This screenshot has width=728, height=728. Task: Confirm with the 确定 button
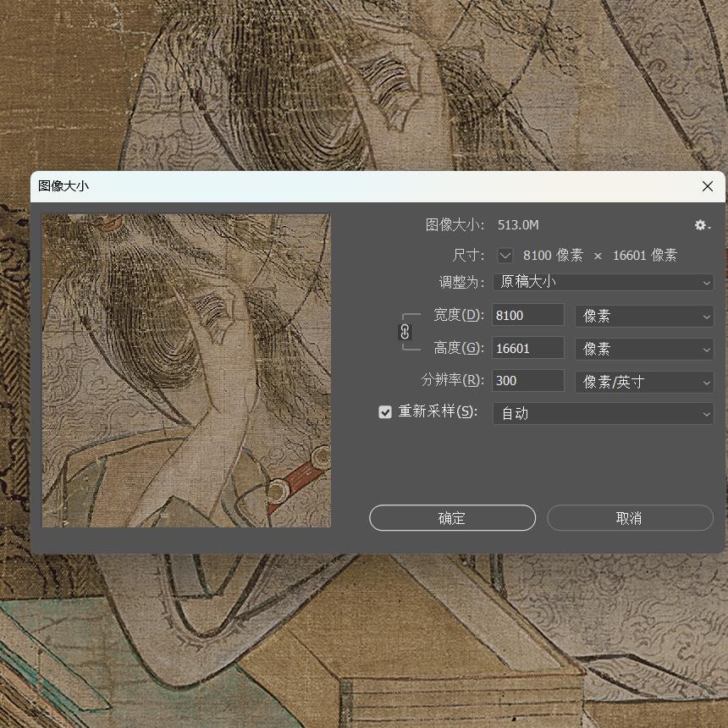coord(452,518)
